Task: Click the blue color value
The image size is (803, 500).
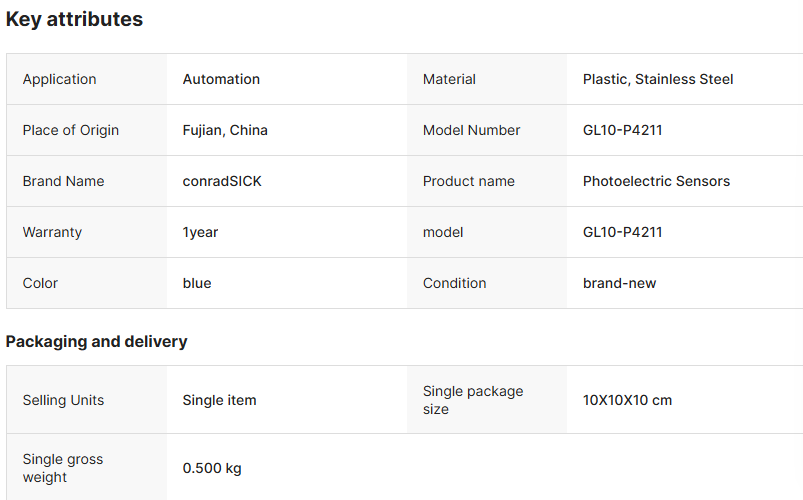Action: tap(197, 283)
